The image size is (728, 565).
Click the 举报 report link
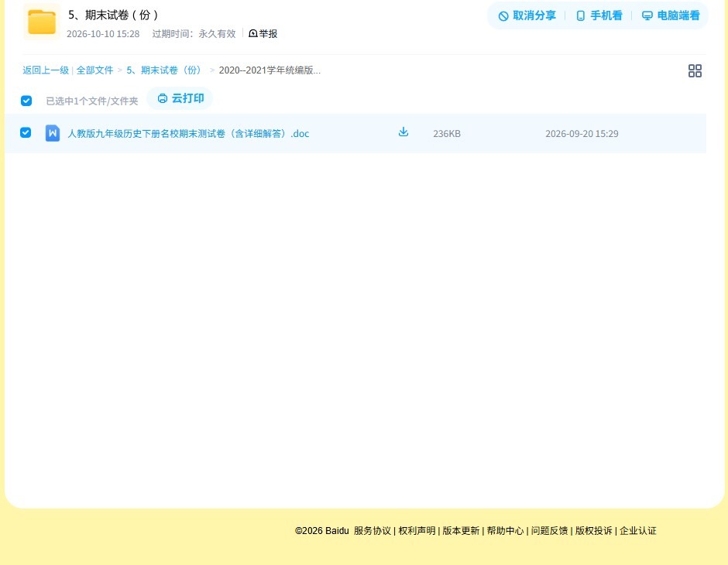(x=263, y=33)
